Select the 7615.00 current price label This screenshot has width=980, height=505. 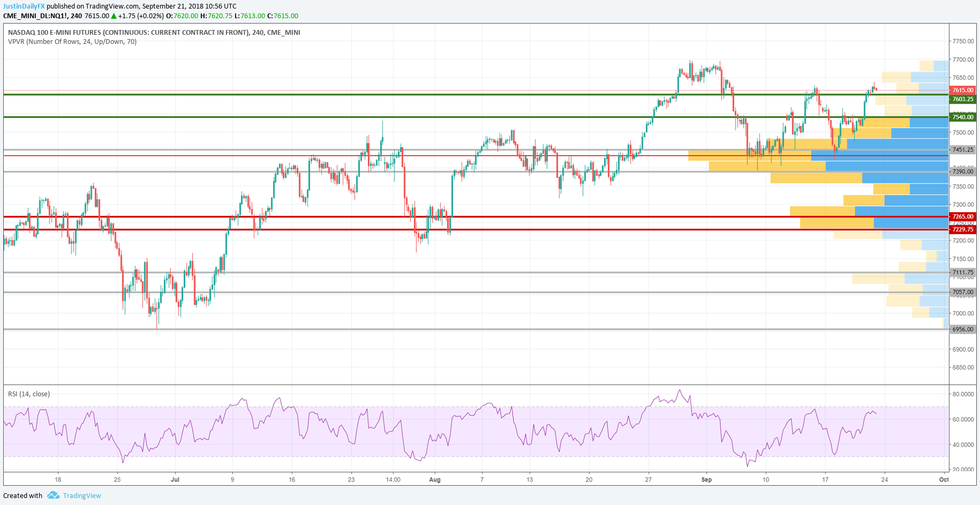tap(963, 90)
